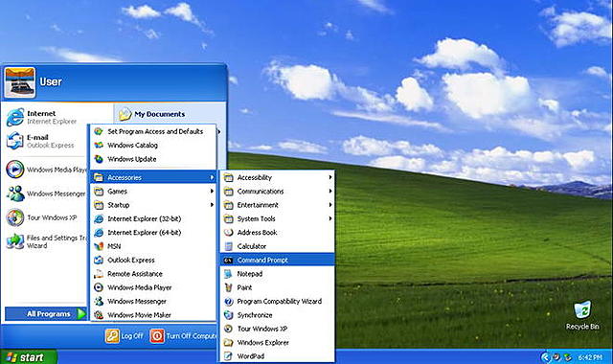Select Synchronize text entry
Viewport: 613px width, 364px height.
255,315
